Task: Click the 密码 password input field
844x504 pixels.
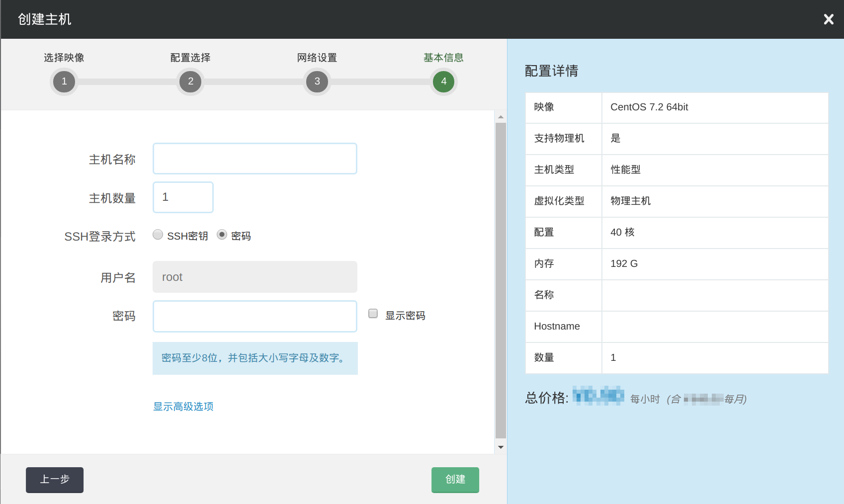Action: 254,316
